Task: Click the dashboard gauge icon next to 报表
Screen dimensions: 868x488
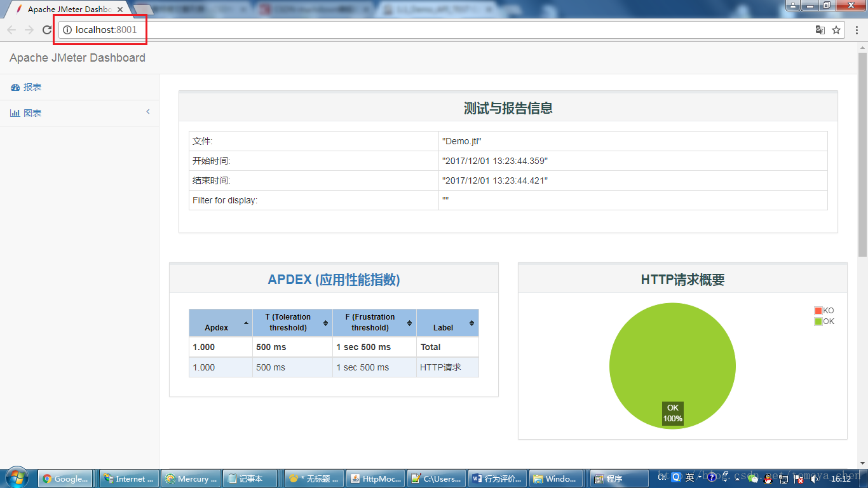Action: [15, 88]
